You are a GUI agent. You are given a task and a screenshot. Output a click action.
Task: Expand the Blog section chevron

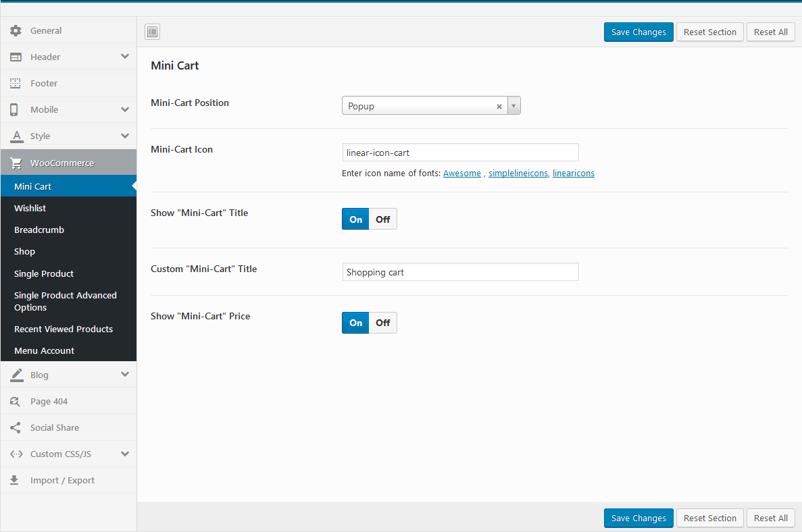125,374
